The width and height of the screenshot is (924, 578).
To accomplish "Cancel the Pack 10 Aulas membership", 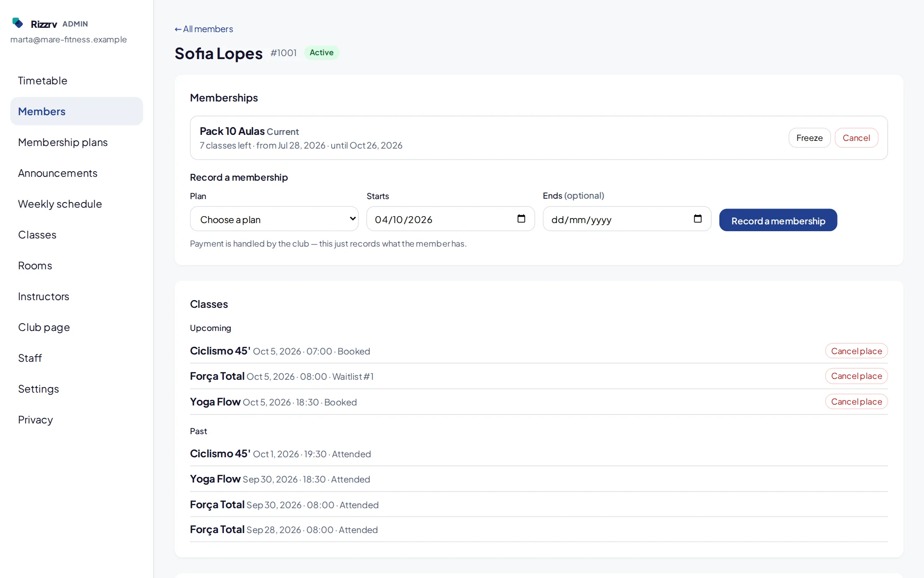I will 856,138.
